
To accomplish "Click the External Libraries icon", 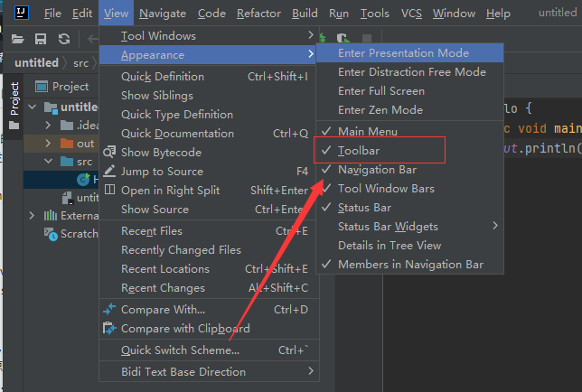I will (51, 216).
